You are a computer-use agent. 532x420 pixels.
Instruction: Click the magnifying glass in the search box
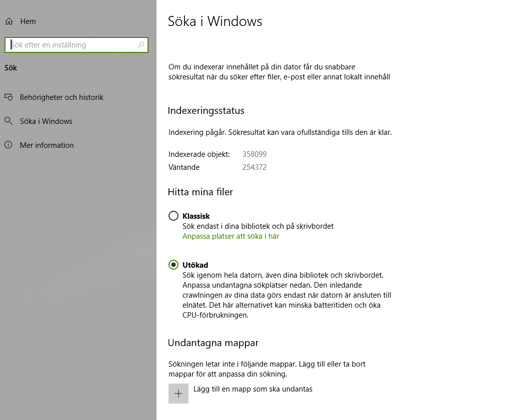click(x=141, y=45)
